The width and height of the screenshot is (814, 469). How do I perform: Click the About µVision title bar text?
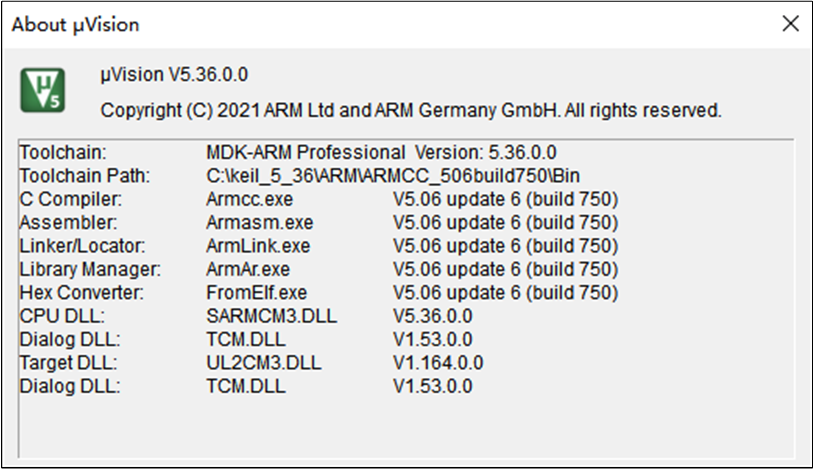[76, 24]
